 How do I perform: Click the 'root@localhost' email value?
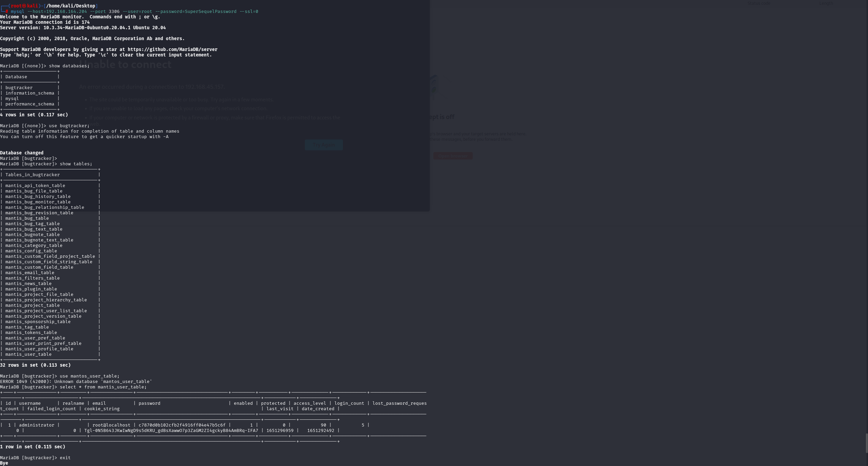(111, 425)
